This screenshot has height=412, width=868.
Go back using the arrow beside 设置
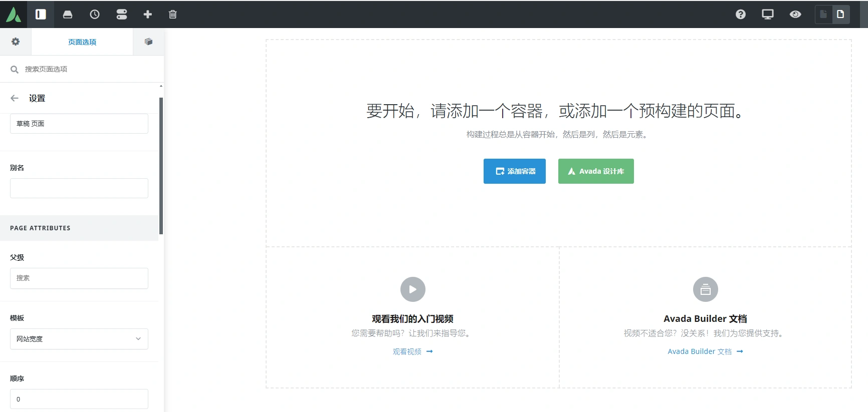(x=15, y=98)
